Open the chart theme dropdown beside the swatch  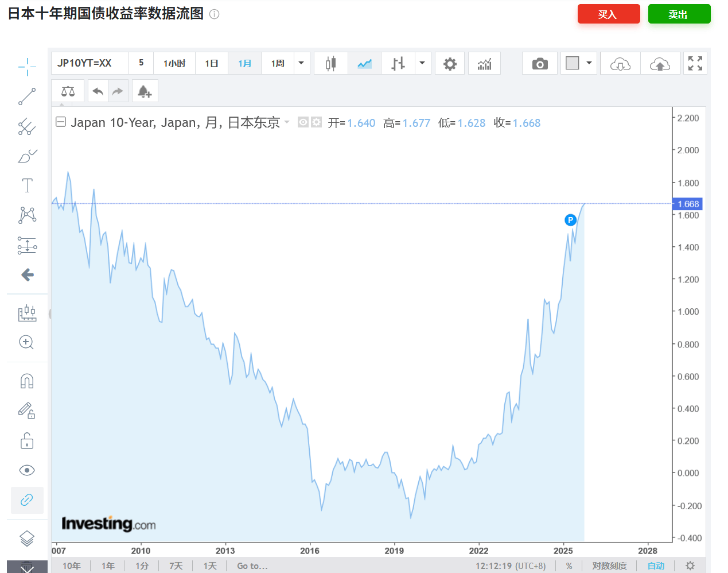coord(589,63)
